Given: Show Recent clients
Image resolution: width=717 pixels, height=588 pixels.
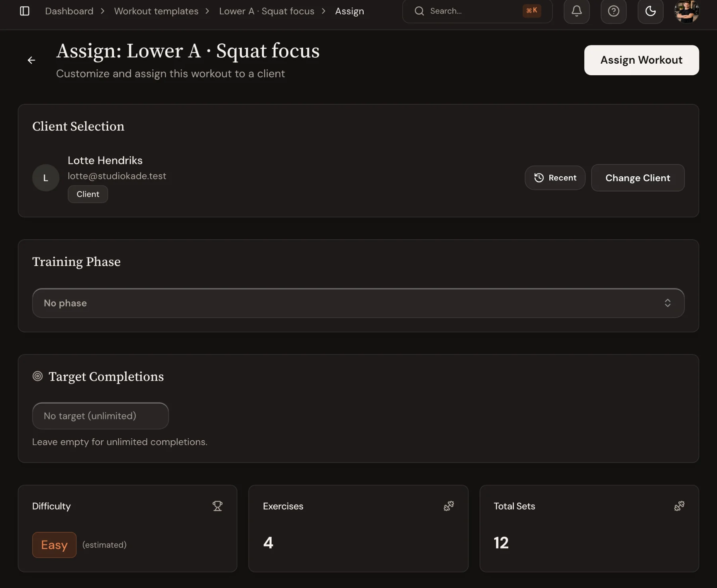Looking at the screenshot, I should [555, 178].
